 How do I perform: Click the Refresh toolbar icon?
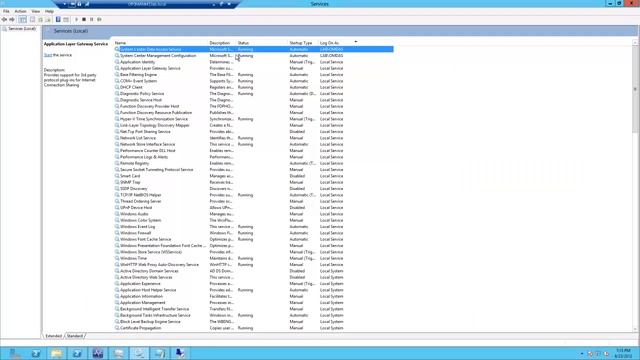[x=40, y=20]
